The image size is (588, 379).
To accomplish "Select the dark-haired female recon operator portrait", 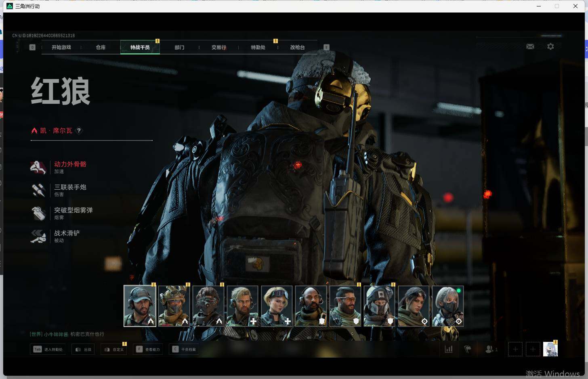I will (414, 306).
